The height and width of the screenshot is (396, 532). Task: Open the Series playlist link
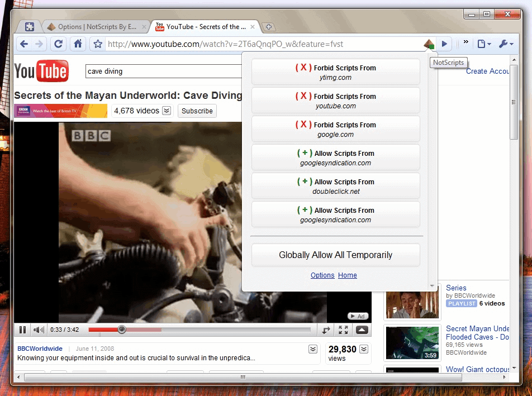(x=456, y=288)
